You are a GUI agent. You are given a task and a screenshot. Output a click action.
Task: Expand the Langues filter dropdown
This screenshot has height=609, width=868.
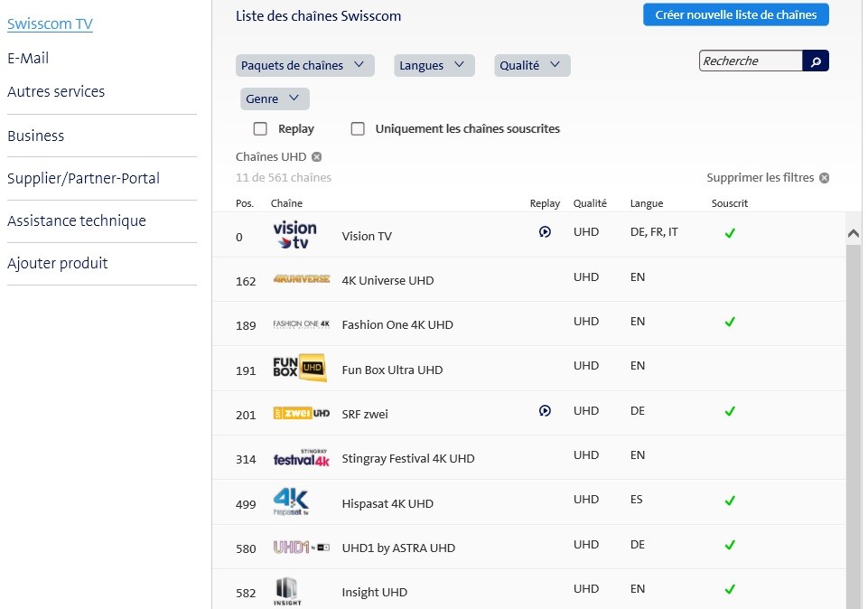pos(434,65)
